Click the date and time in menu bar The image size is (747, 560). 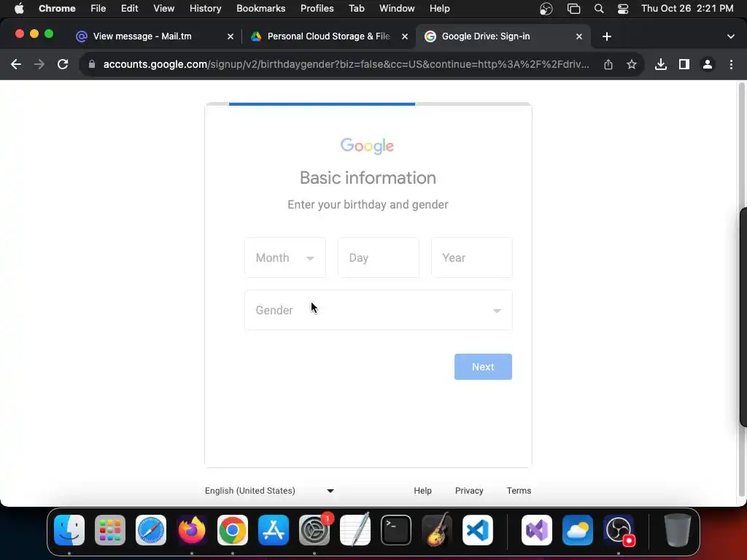[x=687, y=9]
